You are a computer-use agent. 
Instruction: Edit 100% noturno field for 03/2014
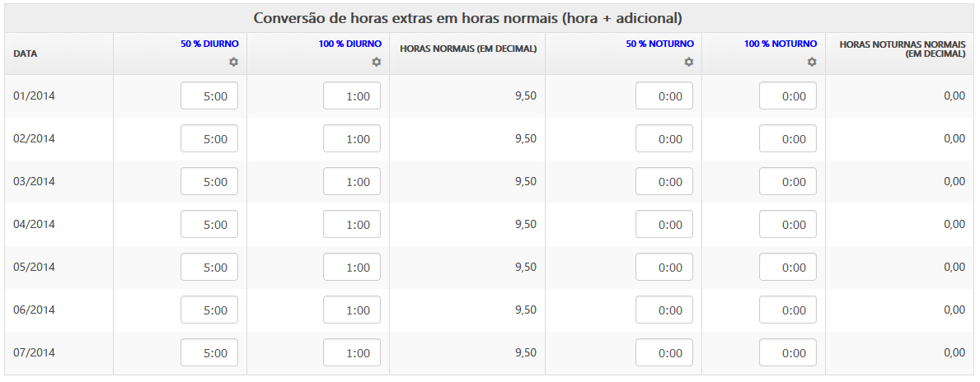tap(788, 182)
